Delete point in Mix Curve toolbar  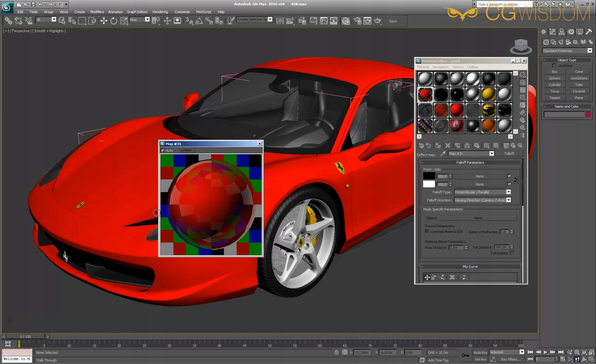point(452,277)
